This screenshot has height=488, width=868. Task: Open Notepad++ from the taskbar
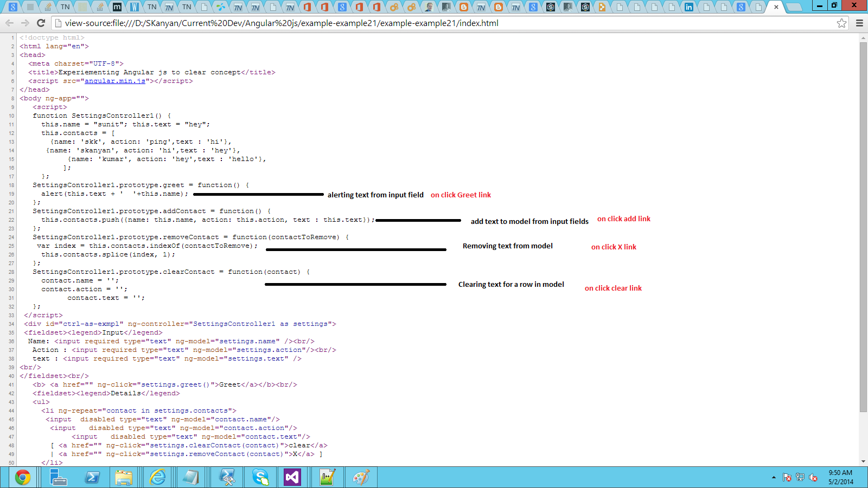tap(327, 477)
